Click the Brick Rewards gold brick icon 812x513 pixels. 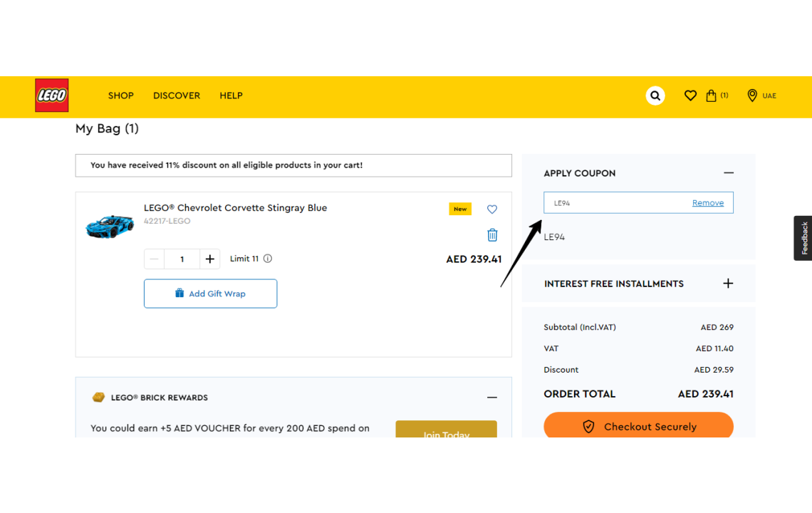tap(98, 398)
